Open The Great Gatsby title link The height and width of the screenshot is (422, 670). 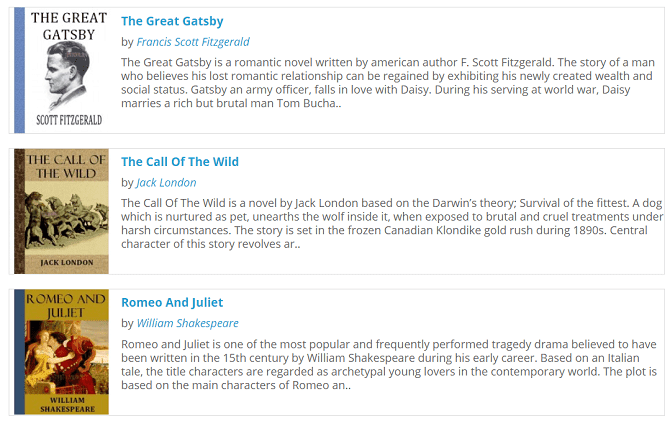172,21
